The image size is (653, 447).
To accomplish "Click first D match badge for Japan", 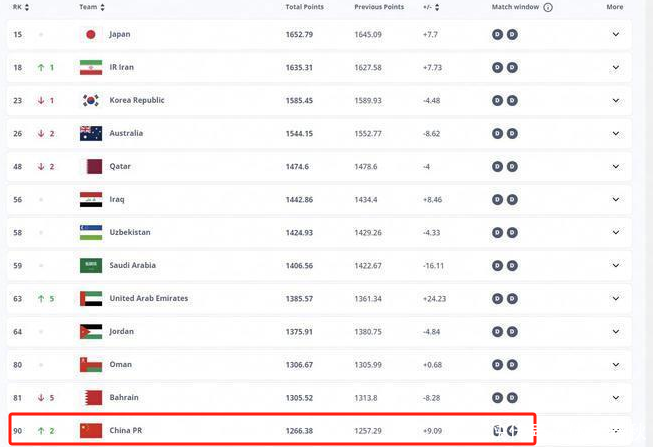I will [x=497, y=34].
